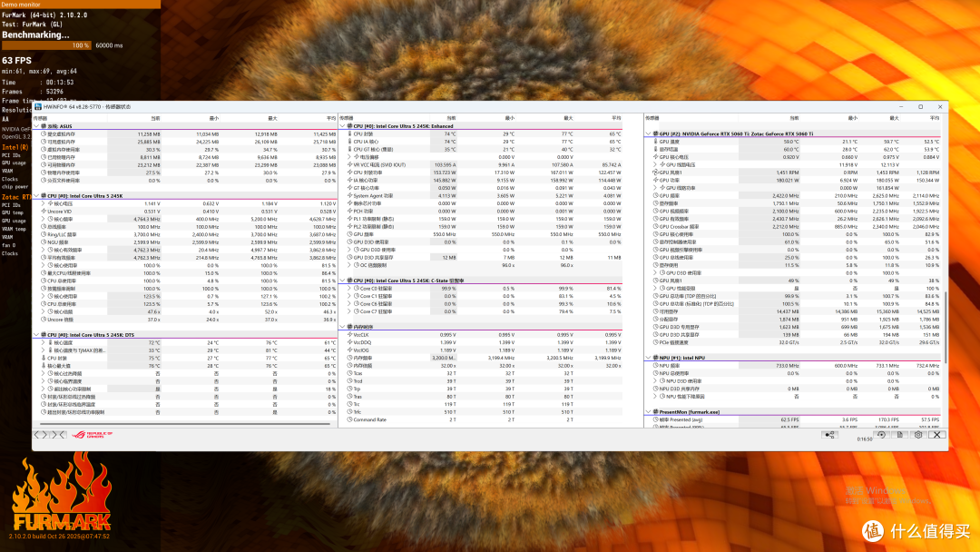Click the Republic of Gamers logo
980x552 pixels.
(x=92, y=435)
